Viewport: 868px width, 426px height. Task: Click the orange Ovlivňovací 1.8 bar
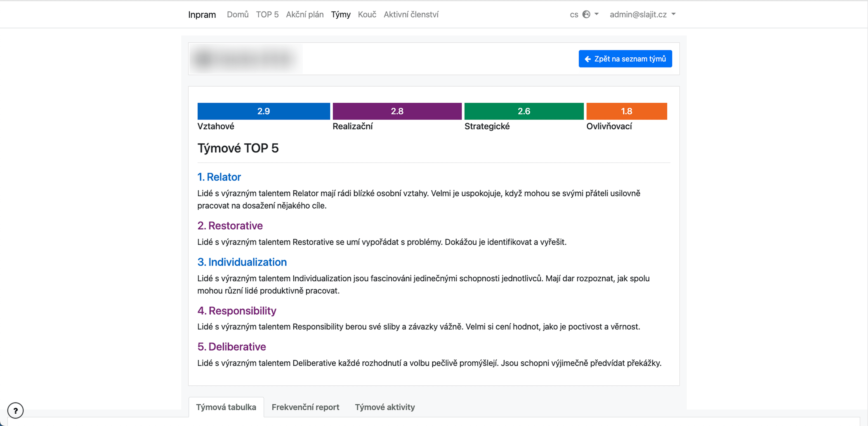626,111
